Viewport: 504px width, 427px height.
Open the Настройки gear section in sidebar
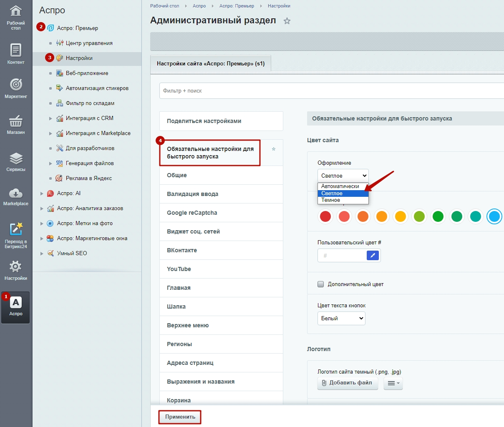(x=16, y=270)
